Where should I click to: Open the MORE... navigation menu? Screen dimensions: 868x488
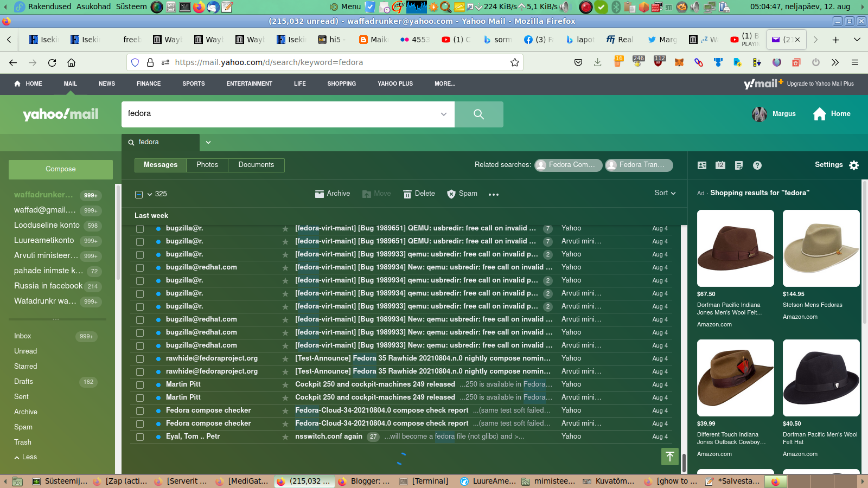[445, 84]
